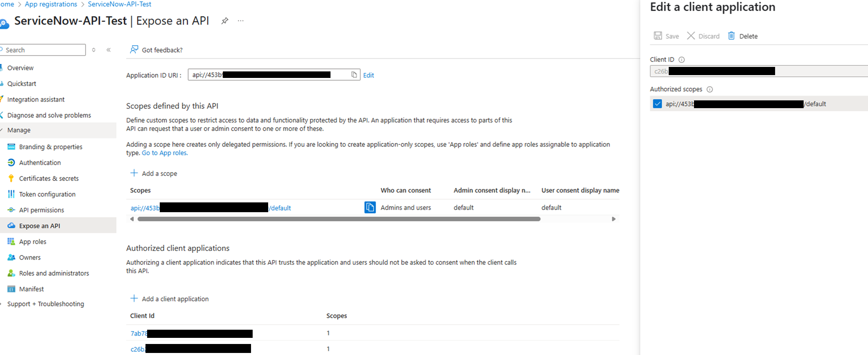Click the Who can consent column header

click(405, 191)
